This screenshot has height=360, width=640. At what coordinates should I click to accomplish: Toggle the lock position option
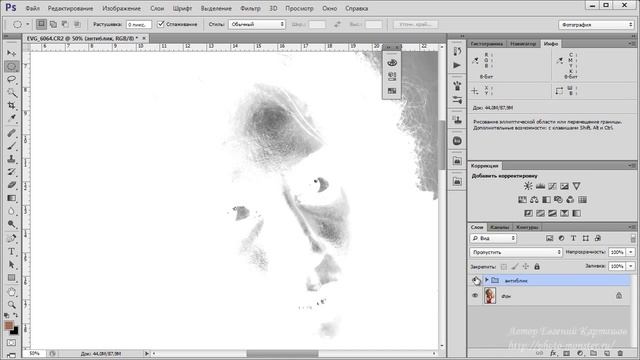click(526, 267)
